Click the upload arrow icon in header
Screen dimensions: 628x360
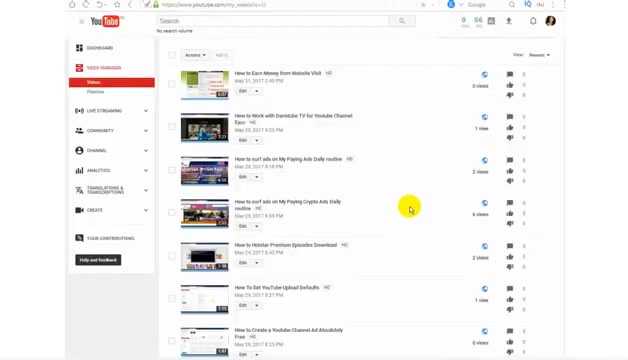[509, 21]
